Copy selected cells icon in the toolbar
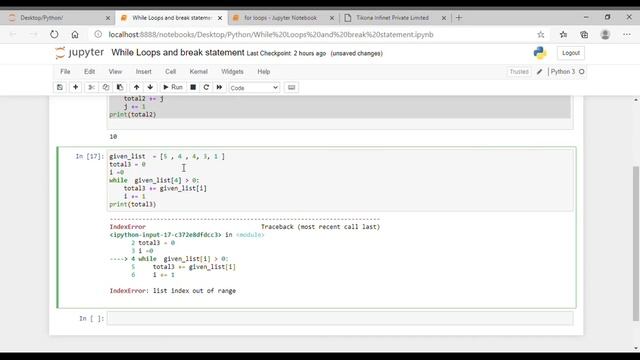Screen dimensions: 640x360 click(106, 87)
